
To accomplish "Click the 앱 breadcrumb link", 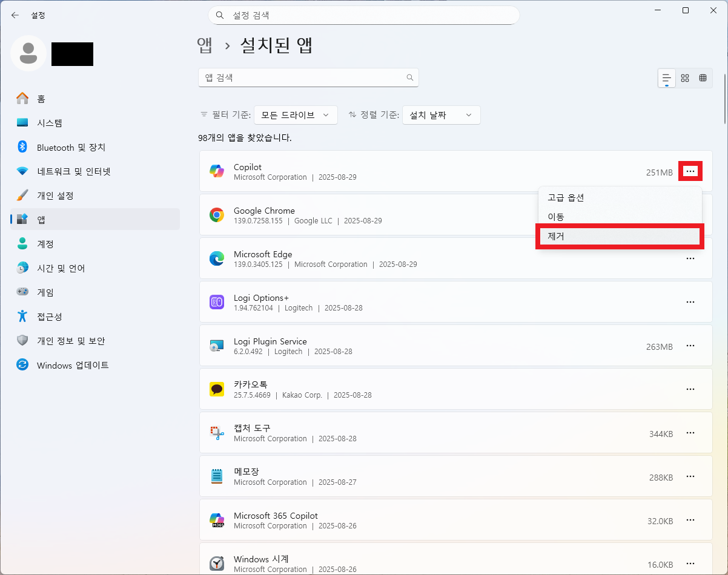I will (205, 45).
